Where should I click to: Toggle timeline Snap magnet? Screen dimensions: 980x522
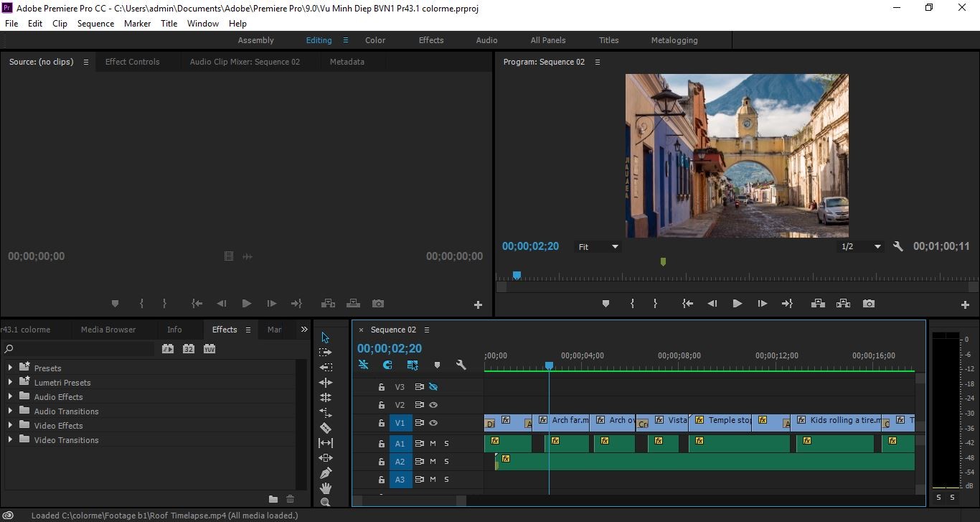pyautogui.click(x=387, y=365)
